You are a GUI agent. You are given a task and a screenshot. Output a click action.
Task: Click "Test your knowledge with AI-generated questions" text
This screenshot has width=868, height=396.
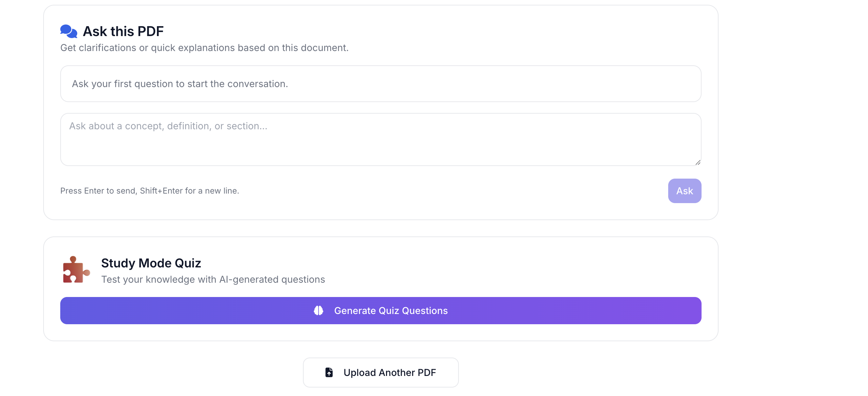tap(213, 279)
